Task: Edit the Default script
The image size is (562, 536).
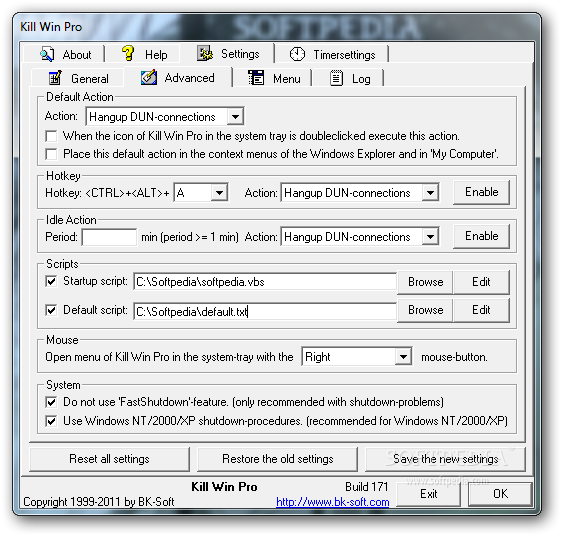Action: coord(481,310)
